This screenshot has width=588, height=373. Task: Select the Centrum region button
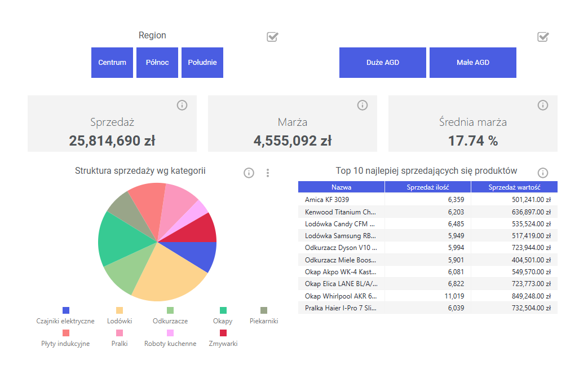click(112, 63)
